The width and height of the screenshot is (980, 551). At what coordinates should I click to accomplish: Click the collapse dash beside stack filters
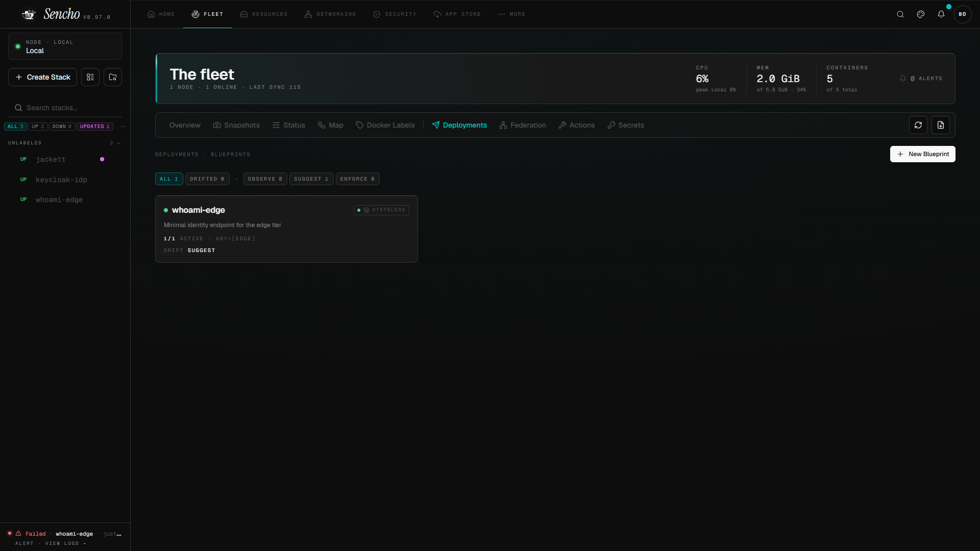coord(123,127)
